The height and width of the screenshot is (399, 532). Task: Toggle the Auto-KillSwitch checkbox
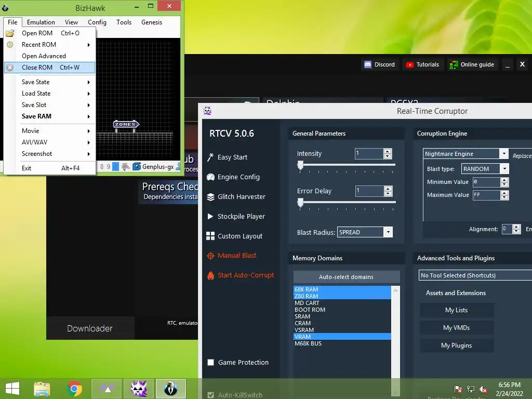click(211, 395)
